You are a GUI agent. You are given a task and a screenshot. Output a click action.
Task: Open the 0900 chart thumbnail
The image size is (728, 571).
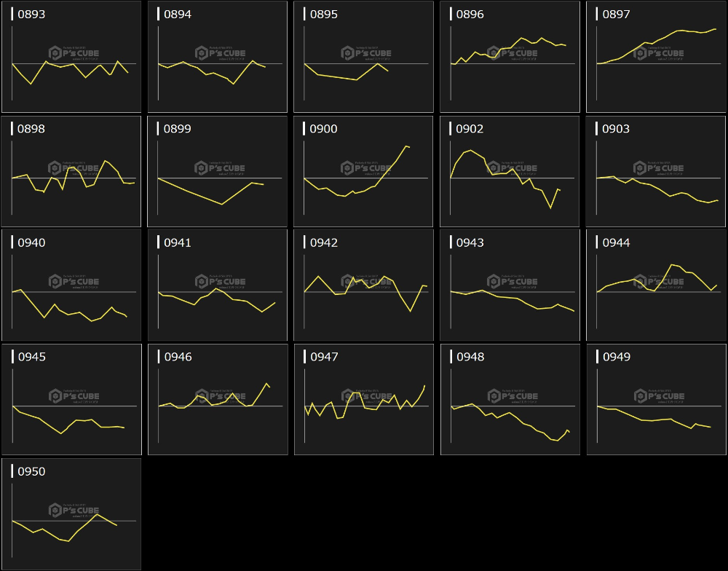(x=363, y=171)
